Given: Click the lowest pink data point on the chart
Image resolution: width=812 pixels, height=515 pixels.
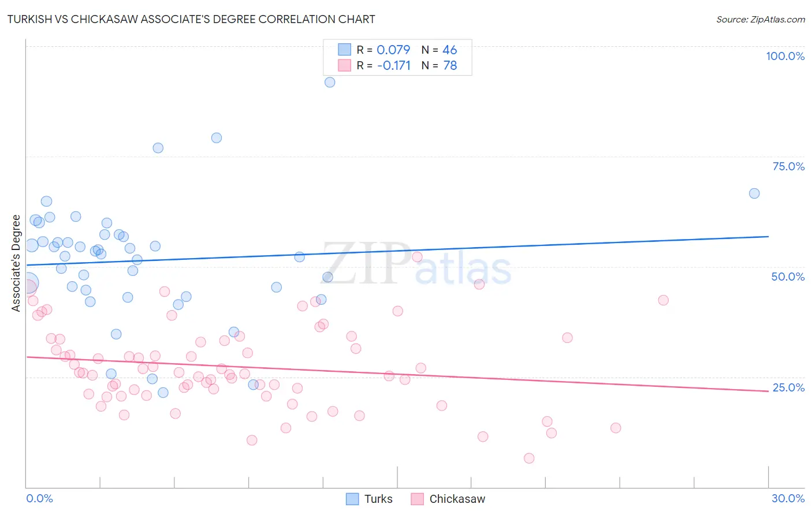Looking at the screenshot, I should (x=529, y=458).
